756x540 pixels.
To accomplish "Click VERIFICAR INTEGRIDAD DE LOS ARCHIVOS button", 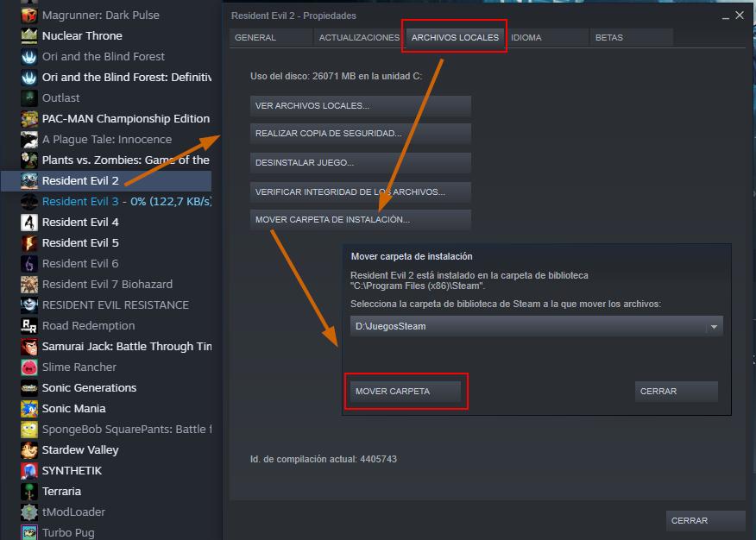I will pyautogui.click(x=360, y=192).
